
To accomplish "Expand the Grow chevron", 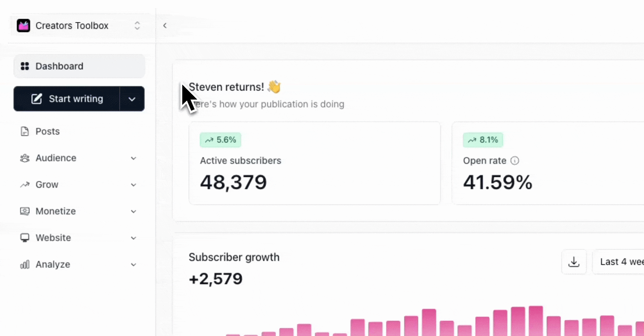I will coord(134,185).
